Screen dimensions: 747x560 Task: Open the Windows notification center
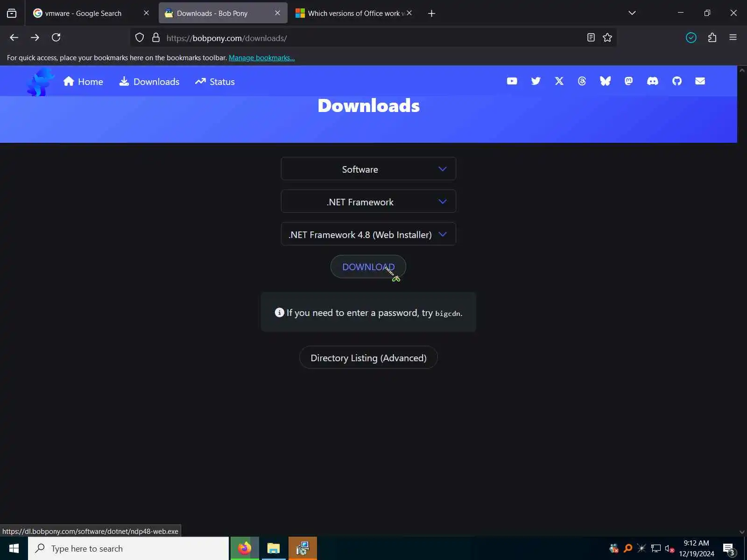pos(729,549)
